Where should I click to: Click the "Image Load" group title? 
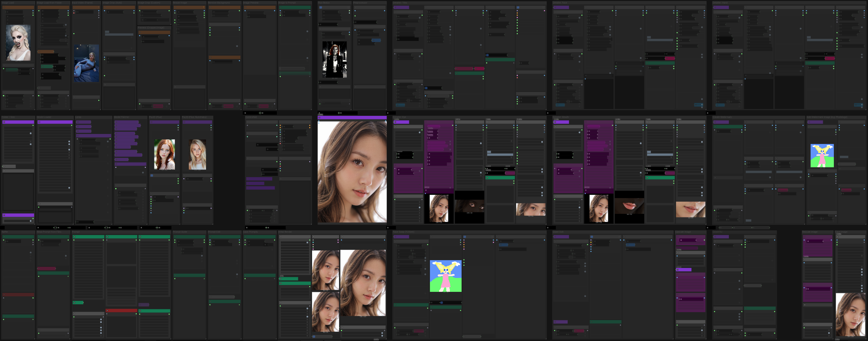(x=8, y=3)
